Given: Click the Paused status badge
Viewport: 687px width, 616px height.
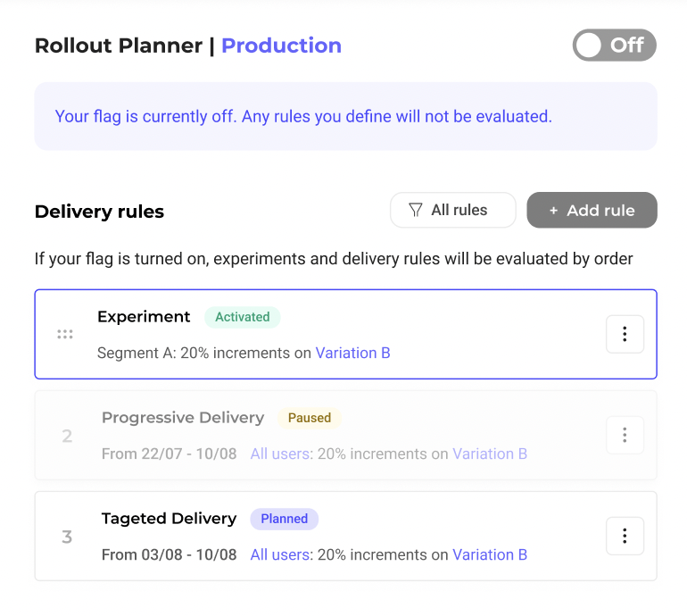Looking at the screenshot, I should pyautogui.click(x=310, y=418).
